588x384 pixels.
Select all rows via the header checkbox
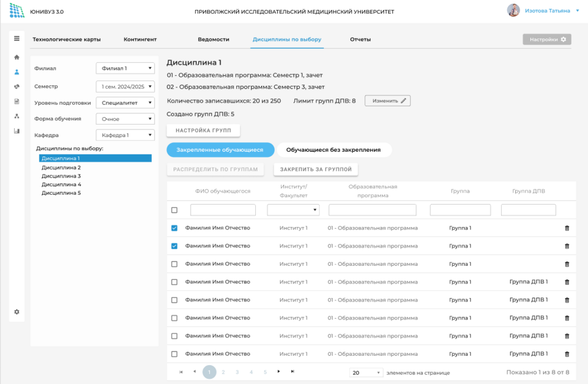click(x=174, y=209)
